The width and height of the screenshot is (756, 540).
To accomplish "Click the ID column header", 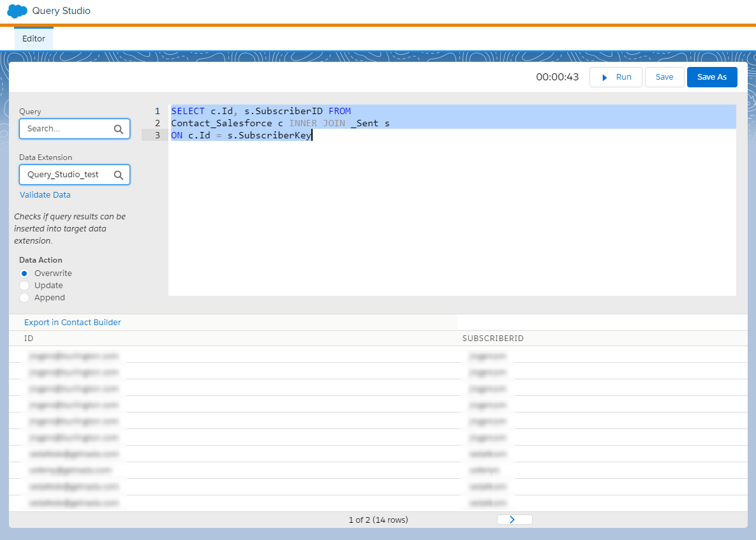I will click(x=29, y=339).
